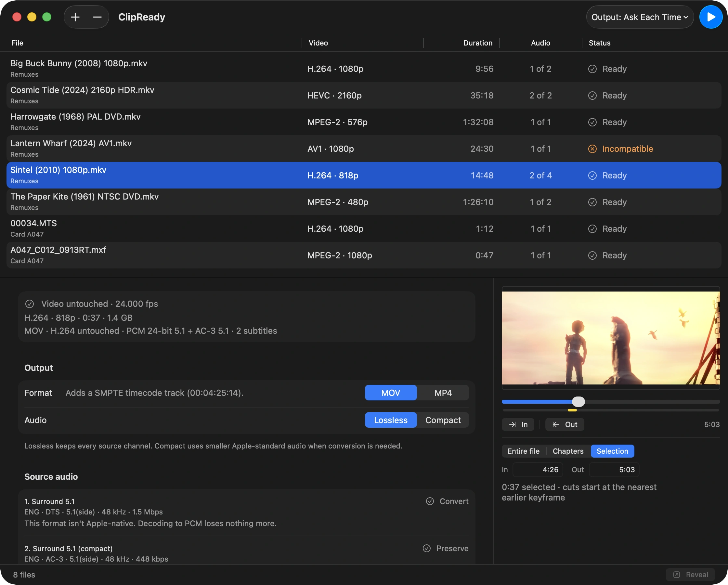Select The Paper Kite (1961) NTSC DVD.mkv row
The width and height of the screenshot is (728, 585).
click(364, 202)
